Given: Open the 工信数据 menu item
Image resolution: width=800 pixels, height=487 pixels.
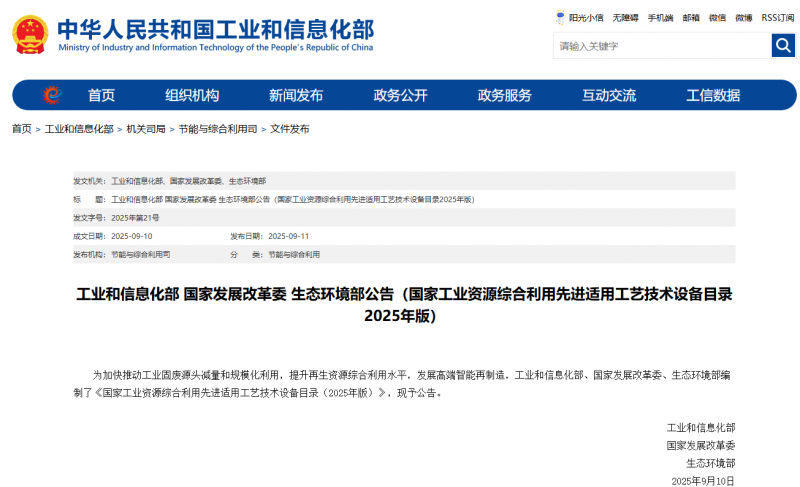Looking at the screenshot, I should (x=713, y=96).
